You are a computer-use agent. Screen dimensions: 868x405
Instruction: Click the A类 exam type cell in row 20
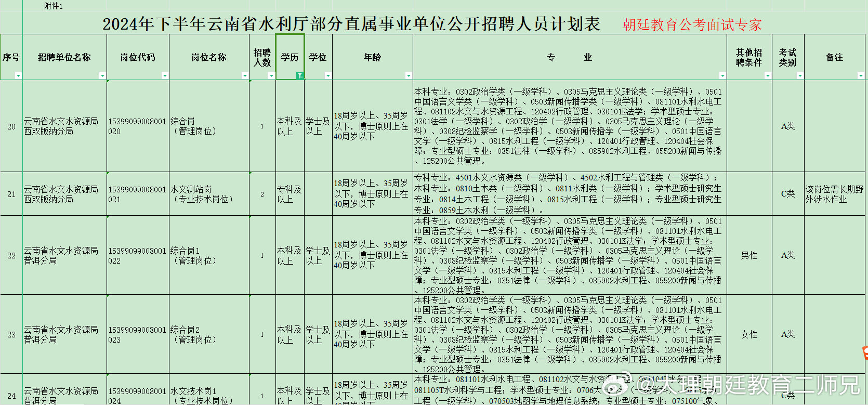click(x=788, y=126)
